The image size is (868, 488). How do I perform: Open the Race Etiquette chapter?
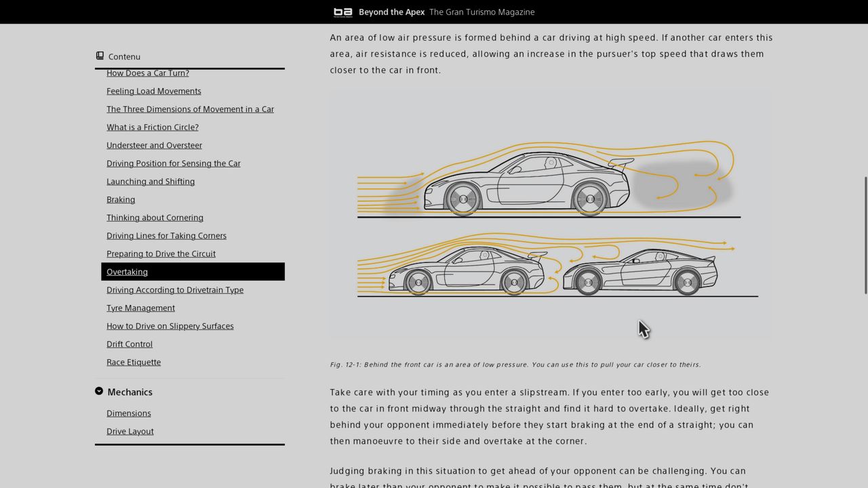click(134, 362)
